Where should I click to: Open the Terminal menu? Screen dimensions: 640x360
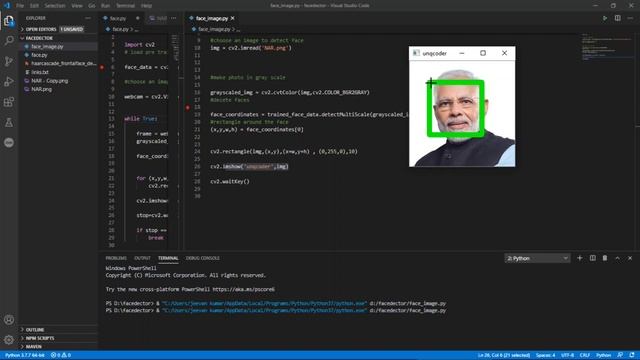point(125,6)
